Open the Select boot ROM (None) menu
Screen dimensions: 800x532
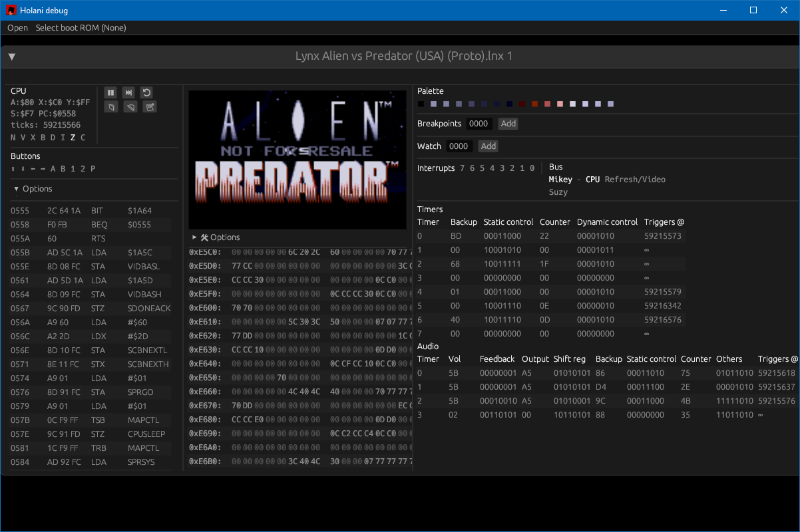tap(81, 28)
